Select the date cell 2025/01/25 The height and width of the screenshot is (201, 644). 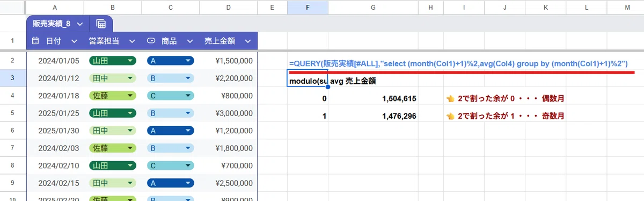coord(55,113)
